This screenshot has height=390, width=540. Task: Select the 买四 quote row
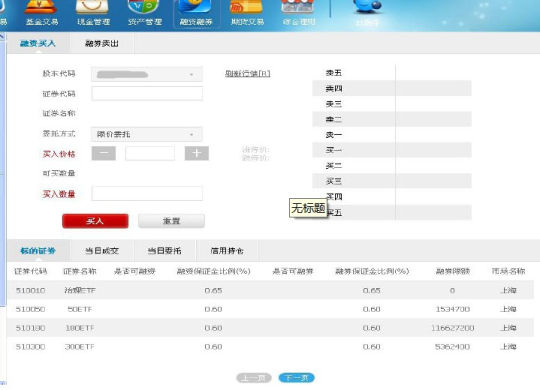coord(392,196)
